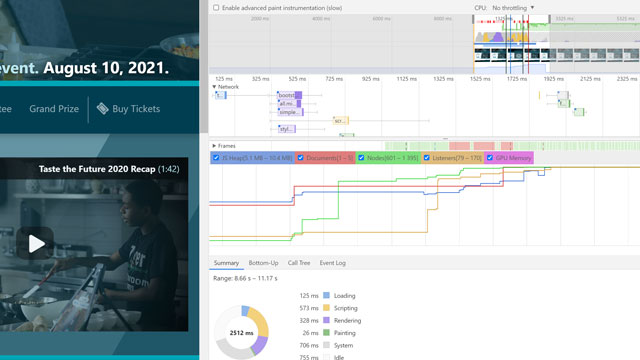Toggle the Nodes checkbox
The width and height of the screenshot is (640, 360).
(361, 158)
